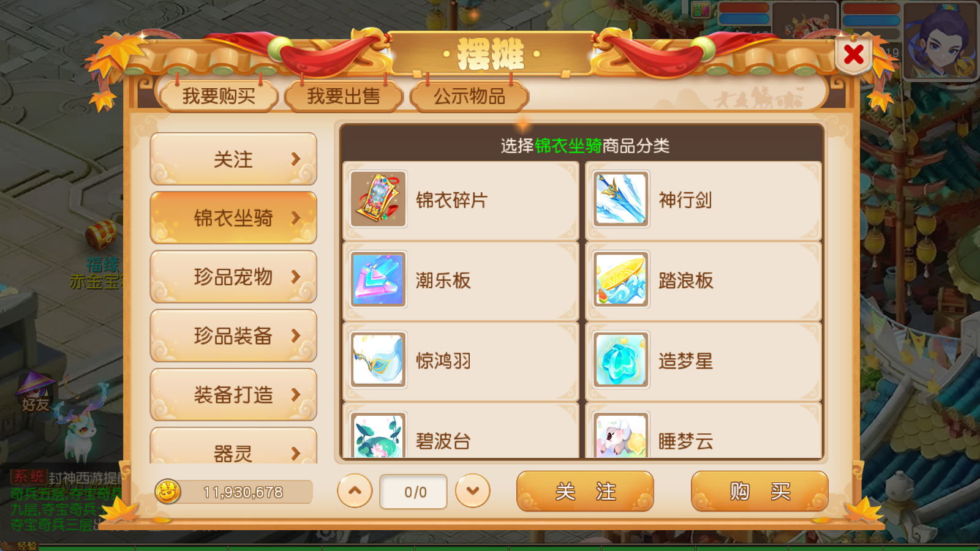Click the orange 购买 button
Image resolution: width=980 pixels, height=551 pixels.
tap(759, 491)
